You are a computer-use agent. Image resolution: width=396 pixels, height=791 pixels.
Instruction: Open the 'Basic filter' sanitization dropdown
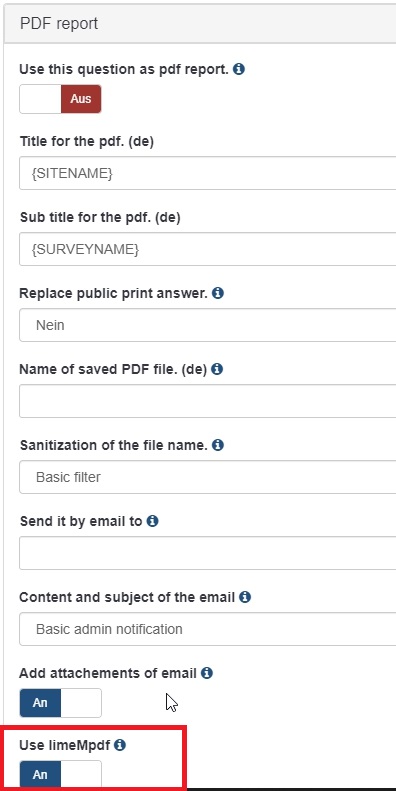(x=207, y=477)
